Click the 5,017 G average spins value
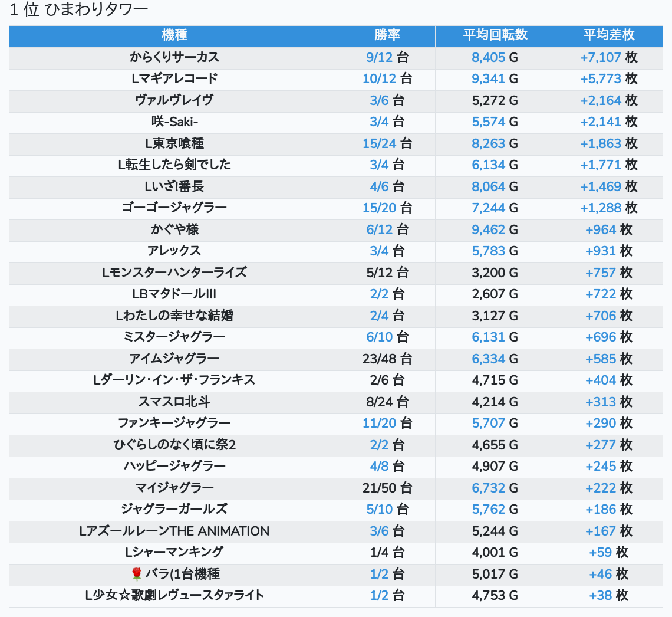This screenshot has height=617, width=672. pyautogui.click(x=495, y=574)
